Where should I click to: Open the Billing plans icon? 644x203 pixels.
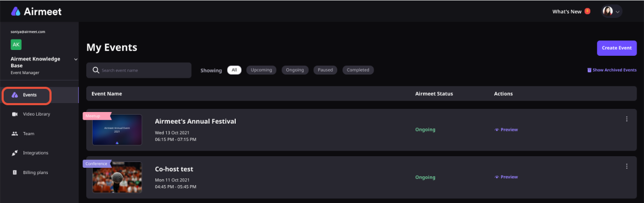click(15, 172)
